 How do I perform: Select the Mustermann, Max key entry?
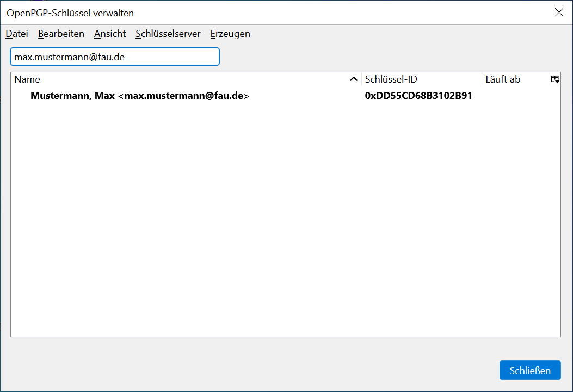click(x=140, y=96)
